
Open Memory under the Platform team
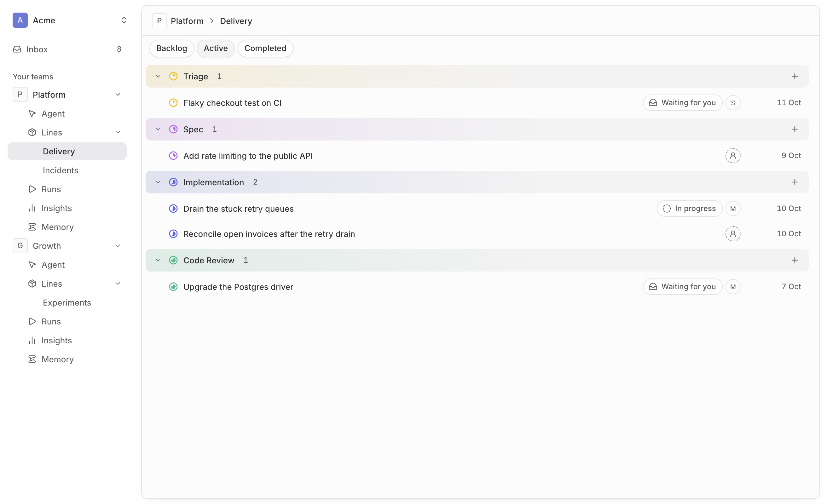coord(67,227)
